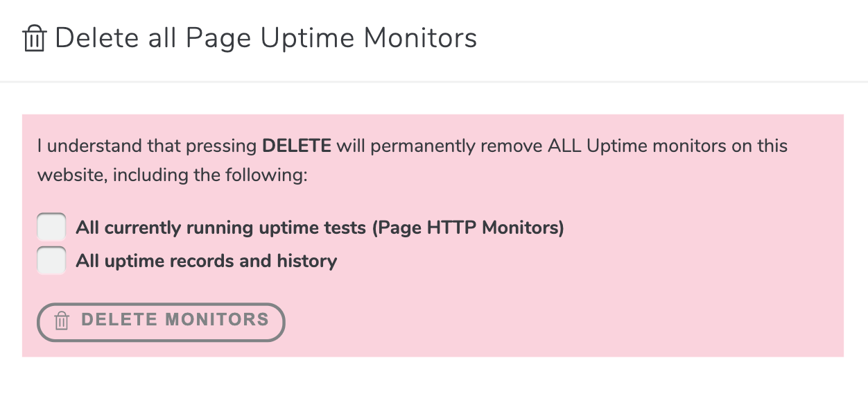Click the trash icon beside the page heading
Viewport: 868px width, 401px height.
click(34, 39)
